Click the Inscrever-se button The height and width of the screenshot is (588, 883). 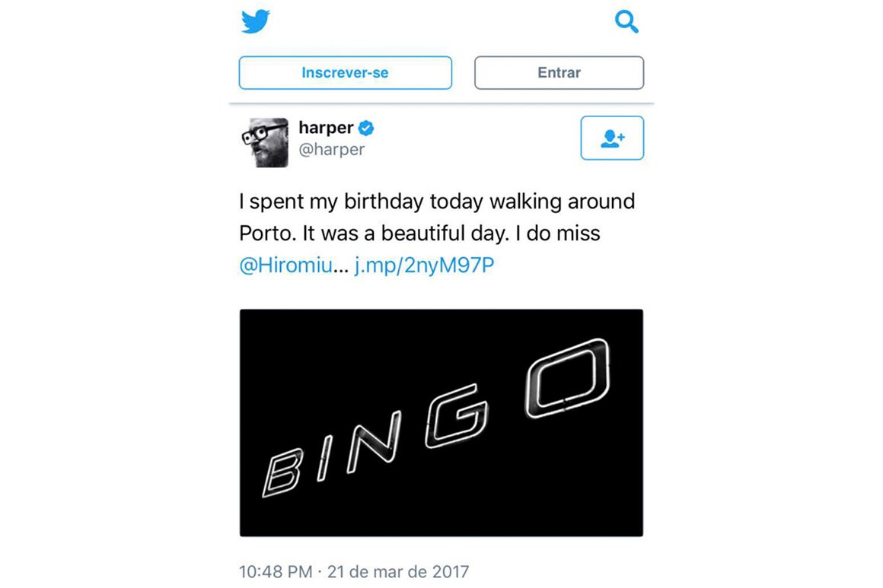(345, 73)
